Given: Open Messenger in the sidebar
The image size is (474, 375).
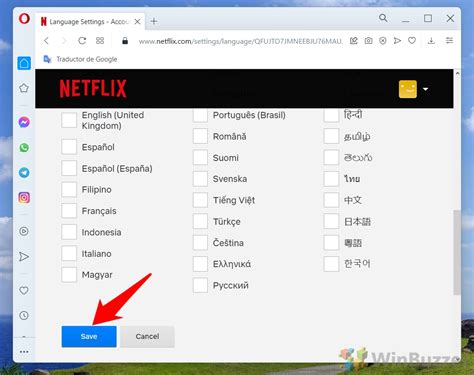Looking at the screenshot, I should [24, 122].
